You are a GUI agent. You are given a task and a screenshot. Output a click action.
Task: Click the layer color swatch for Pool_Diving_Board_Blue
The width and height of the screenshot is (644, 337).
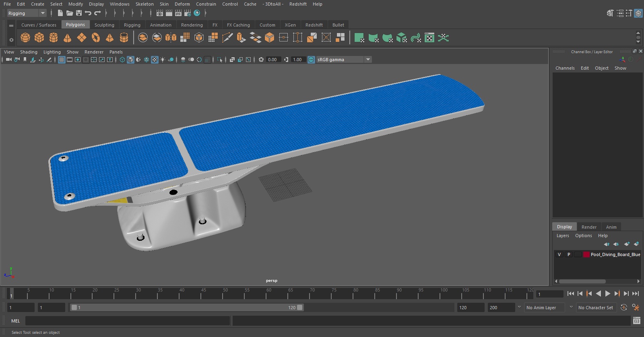(x=586, y=254)
